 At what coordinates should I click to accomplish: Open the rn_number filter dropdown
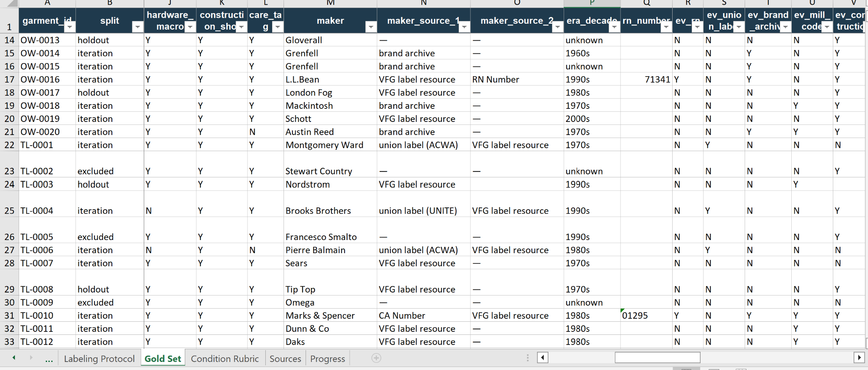tap(666, 28)
